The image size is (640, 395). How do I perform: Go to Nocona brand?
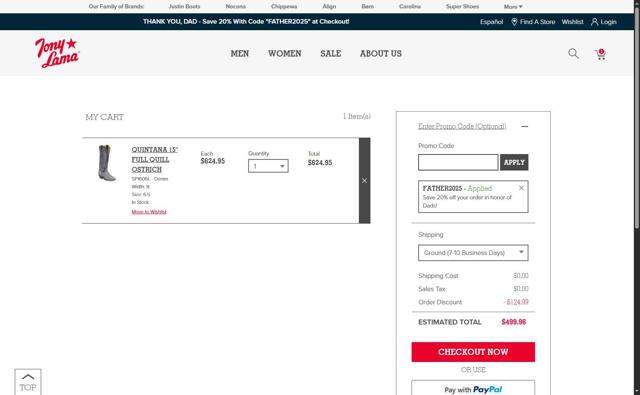pyautogui.click(x=236, y=7)
